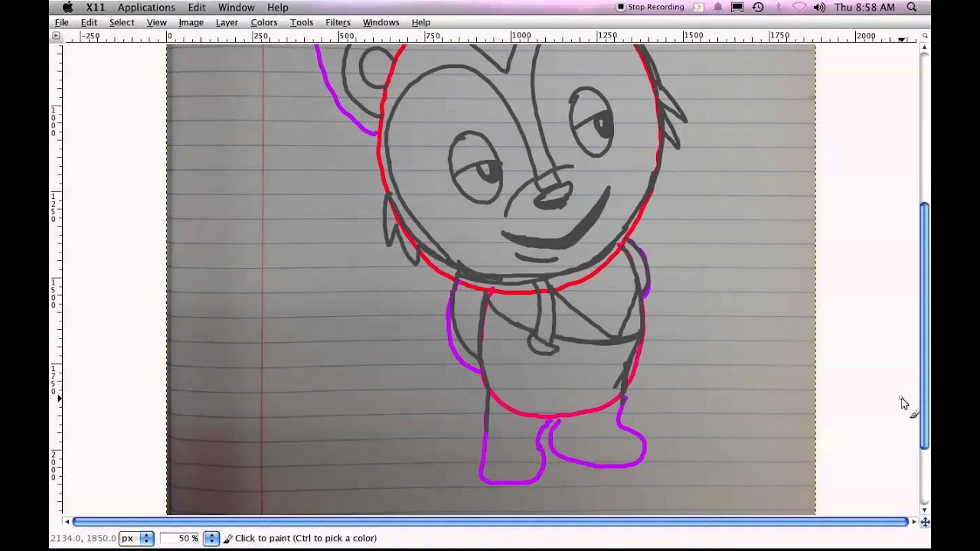
Task: Open the Time Machine status icon
Action: pos(758,7)
